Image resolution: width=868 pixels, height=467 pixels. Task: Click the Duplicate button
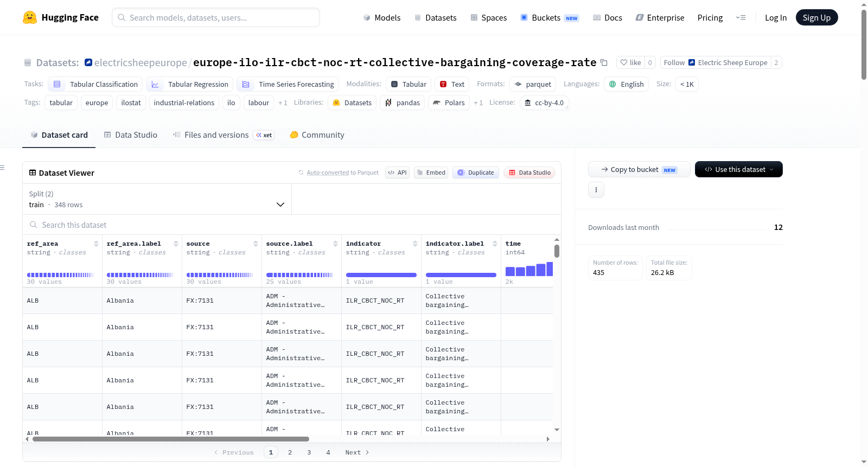[x=476, y=172]
